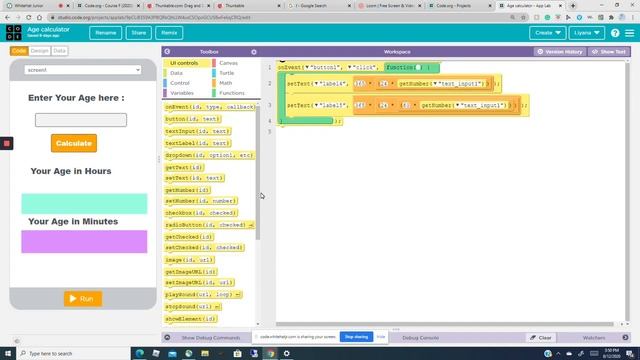This screenshot has width=640, height=360.
Task: Click the Rename button
Action: pos(106,33)
